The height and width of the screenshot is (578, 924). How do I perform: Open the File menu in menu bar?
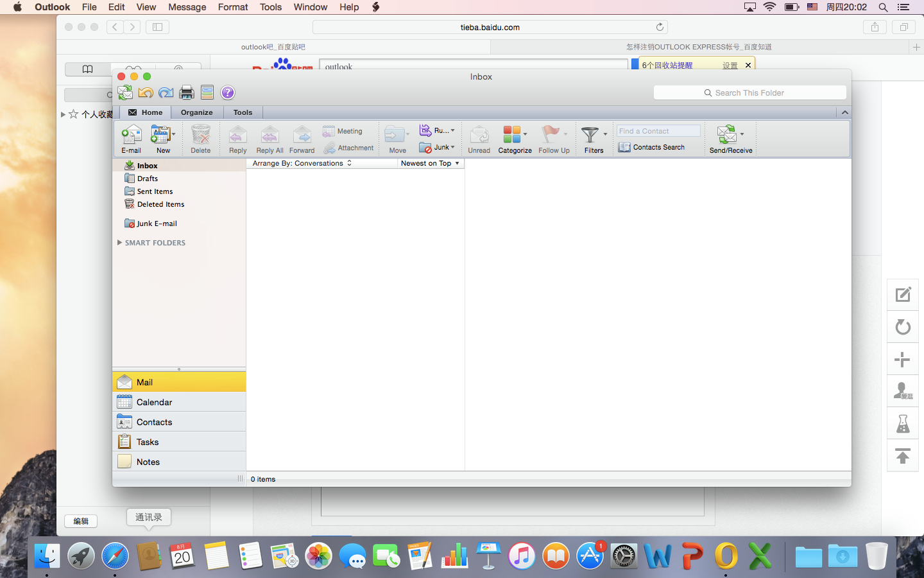coord(89,7)
